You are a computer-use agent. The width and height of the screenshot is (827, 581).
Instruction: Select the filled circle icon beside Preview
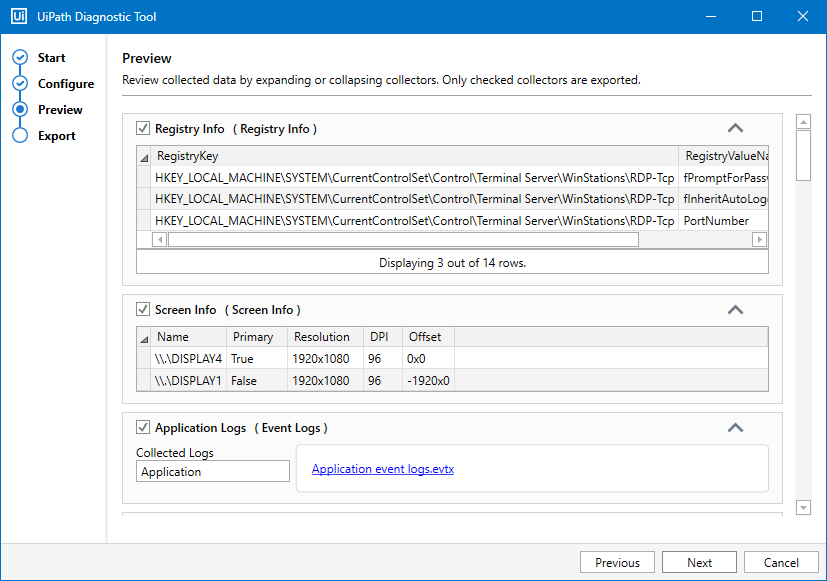point(21,109)
